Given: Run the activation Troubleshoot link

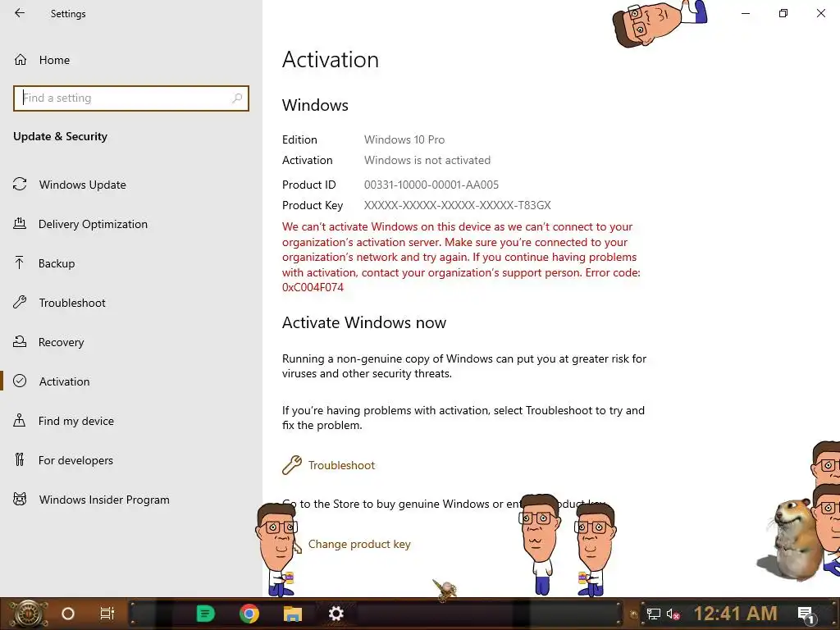Looking at the screenshot, I should (x=341, y=466).
